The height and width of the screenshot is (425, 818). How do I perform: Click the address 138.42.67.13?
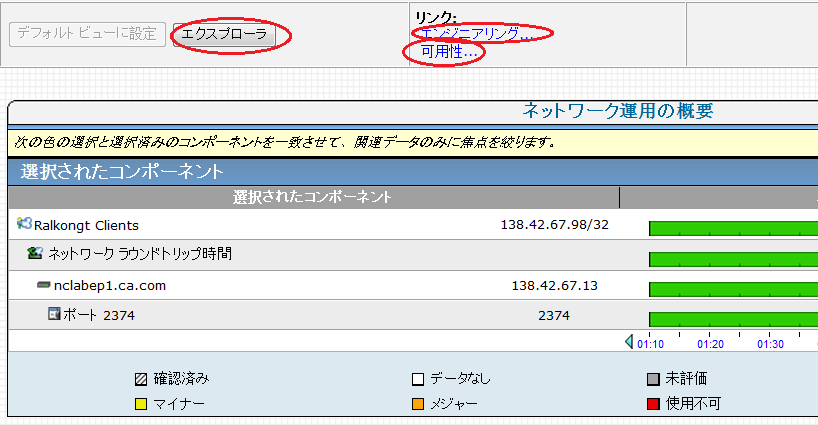pyautogui.click(x=555, y=286)
